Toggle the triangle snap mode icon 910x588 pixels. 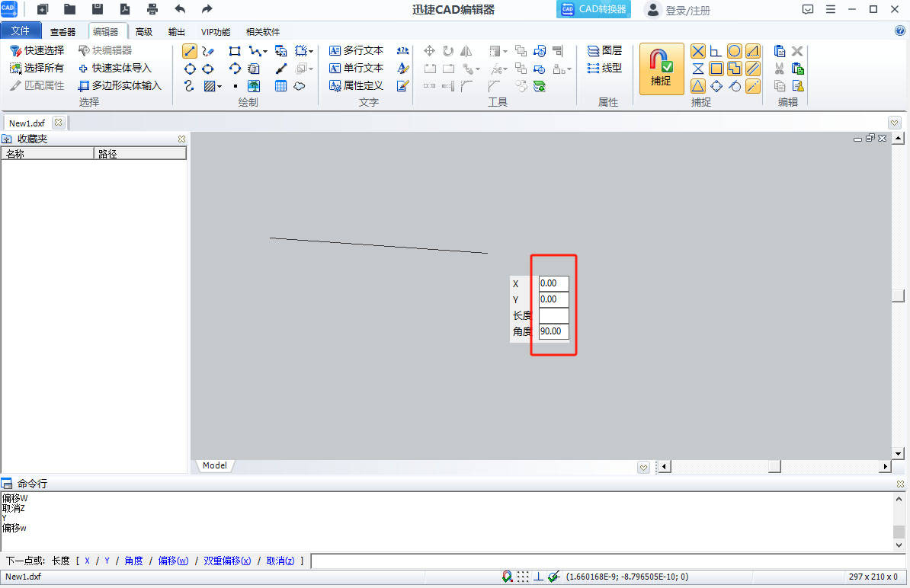(x=698, y=86)
